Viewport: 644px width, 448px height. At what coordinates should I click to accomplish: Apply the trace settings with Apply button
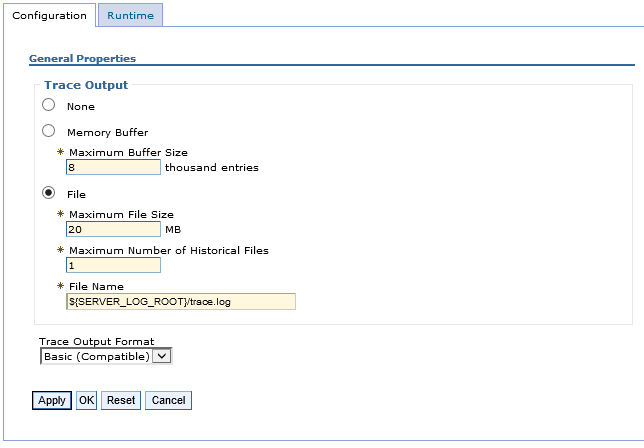pos(52,400)
